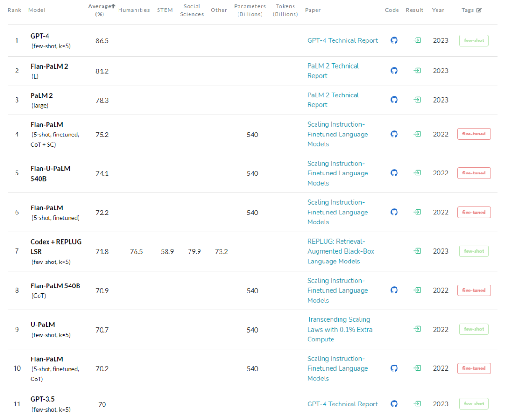
Task: Select the Flan-PaLM 2 model name
Action: [49, 66]
